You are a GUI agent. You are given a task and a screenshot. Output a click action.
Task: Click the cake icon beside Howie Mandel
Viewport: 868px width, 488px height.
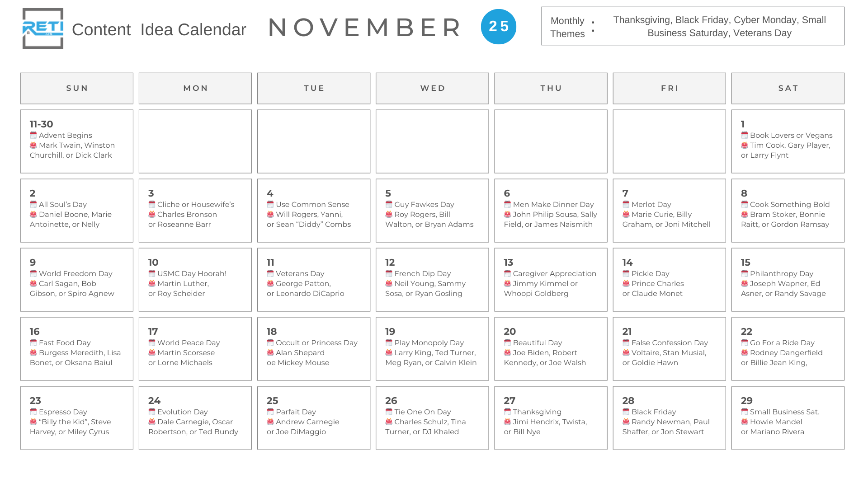[744, 422]
